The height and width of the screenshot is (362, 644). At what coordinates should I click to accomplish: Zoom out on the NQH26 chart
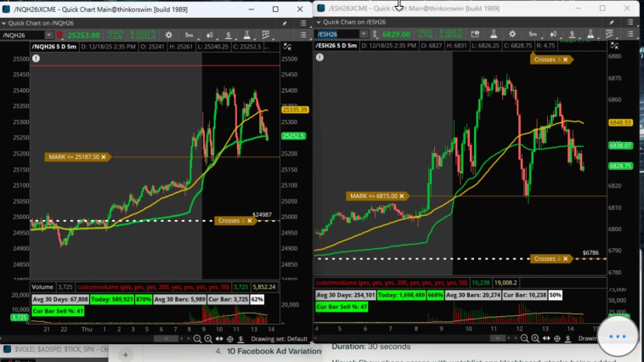point(198,339)
